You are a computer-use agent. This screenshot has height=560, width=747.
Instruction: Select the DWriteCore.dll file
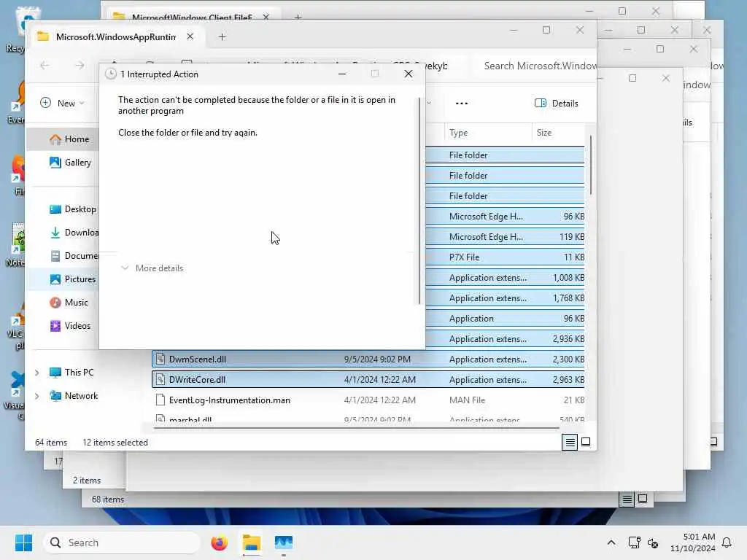(x=368, y=379)
